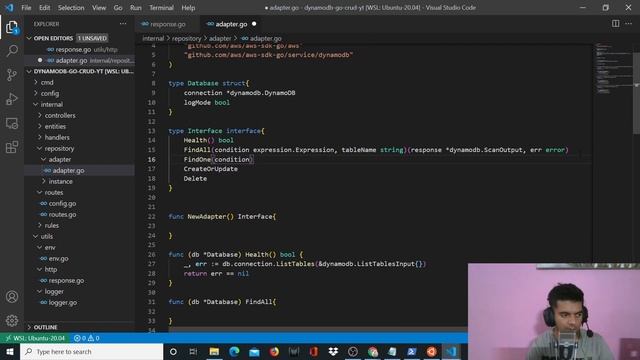
Task: Open the Edit menu
Action: click(x=44, y=8)
